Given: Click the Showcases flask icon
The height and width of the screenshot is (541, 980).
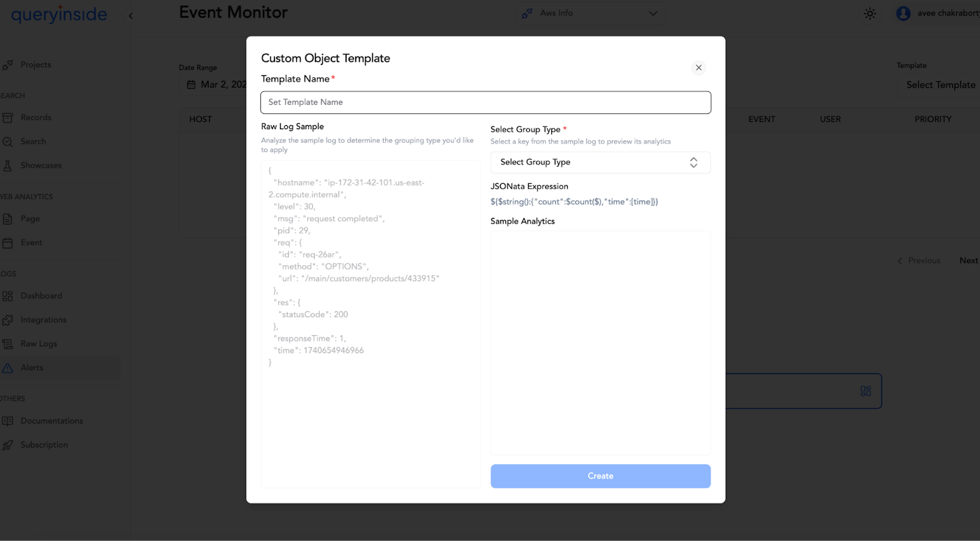Looking at the screenshot, I should tap(7, 165).
